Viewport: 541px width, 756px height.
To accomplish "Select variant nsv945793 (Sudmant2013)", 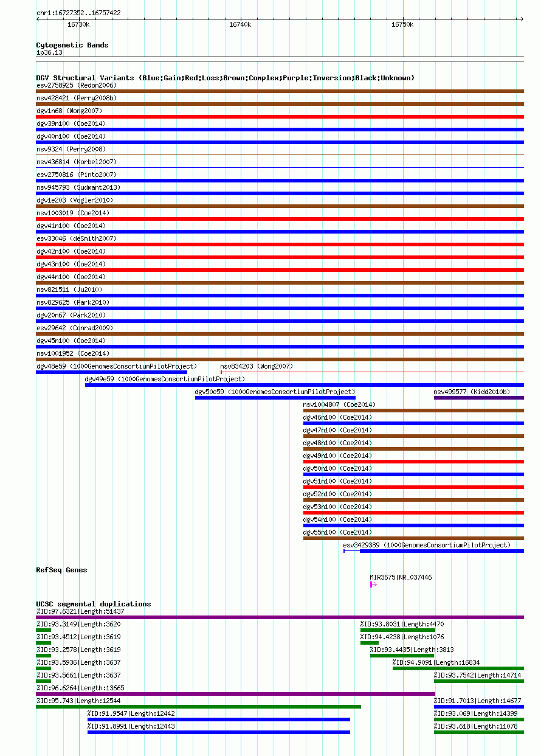I will (78, 187).
